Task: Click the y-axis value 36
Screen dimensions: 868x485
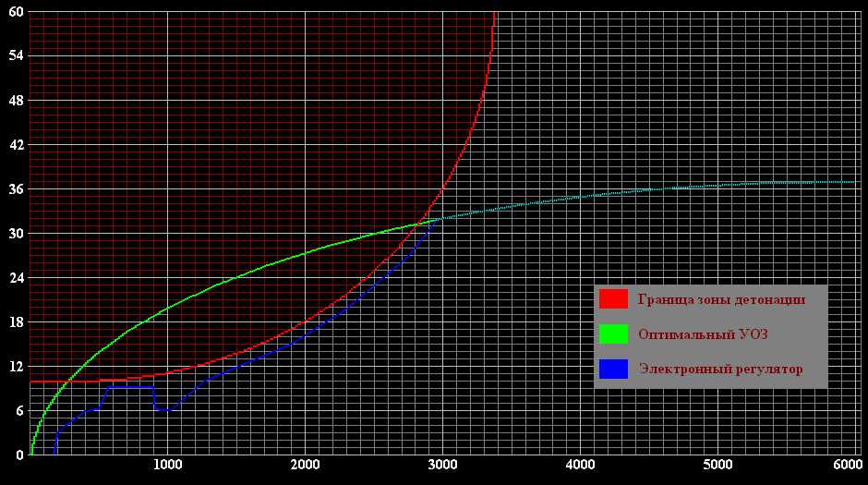Action: pyautogui.click(x=16, y=188)
